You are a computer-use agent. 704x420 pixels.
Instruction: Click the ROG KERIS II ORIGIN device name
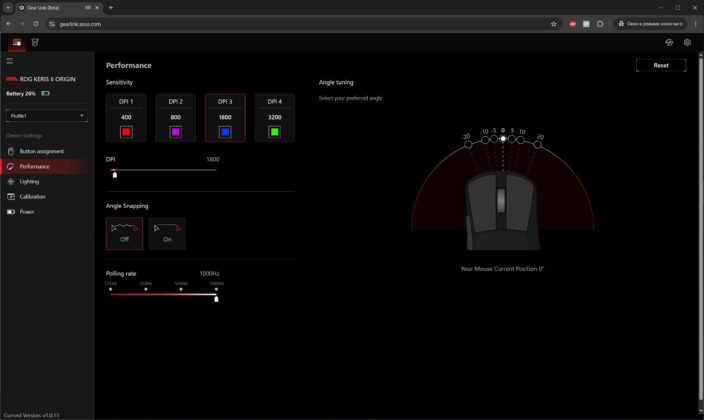coord(48,79)
